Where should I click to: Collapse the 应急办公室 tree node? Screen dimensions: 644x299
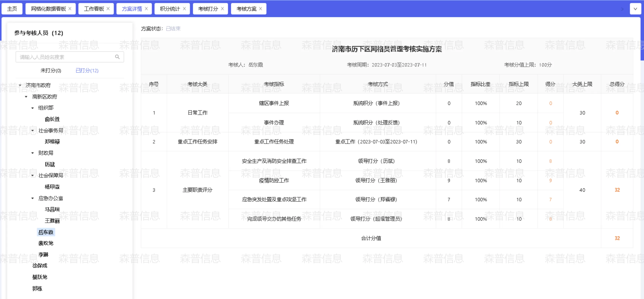click(x=33, y=198)
